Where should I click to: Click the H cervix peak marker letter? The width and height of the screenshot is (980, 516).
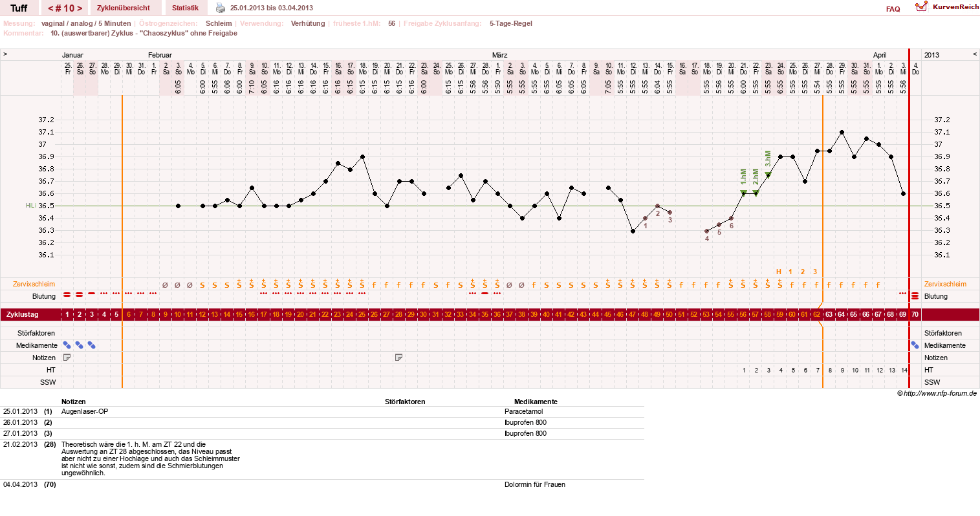tap(779, 272)
